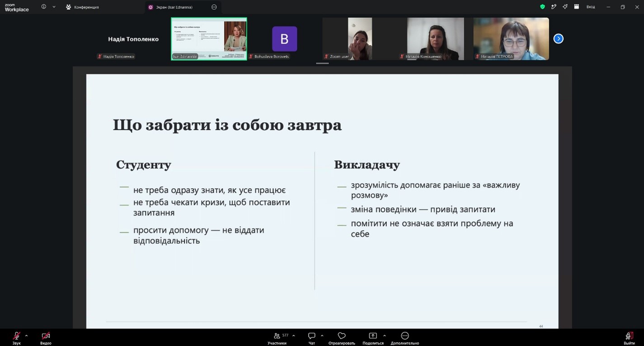Click the slide page number 44
This screenshot has height=346, width=644.
point(541,326)
